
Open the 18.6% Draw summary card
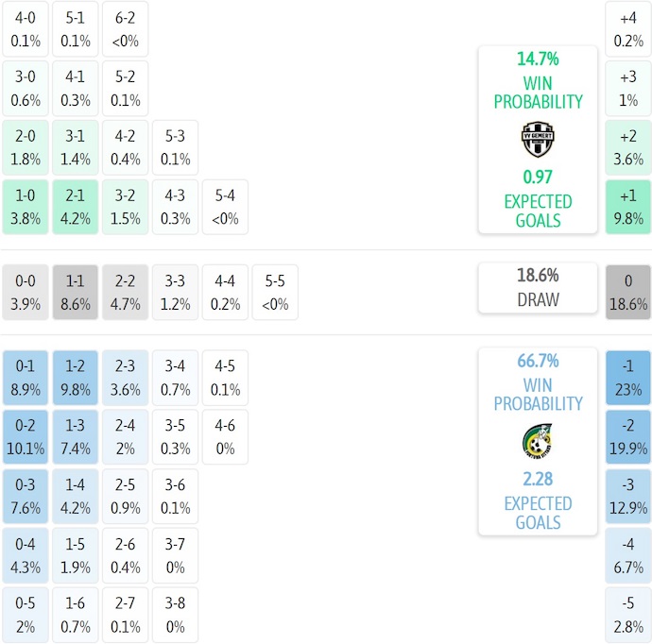[x=537, y=288]
